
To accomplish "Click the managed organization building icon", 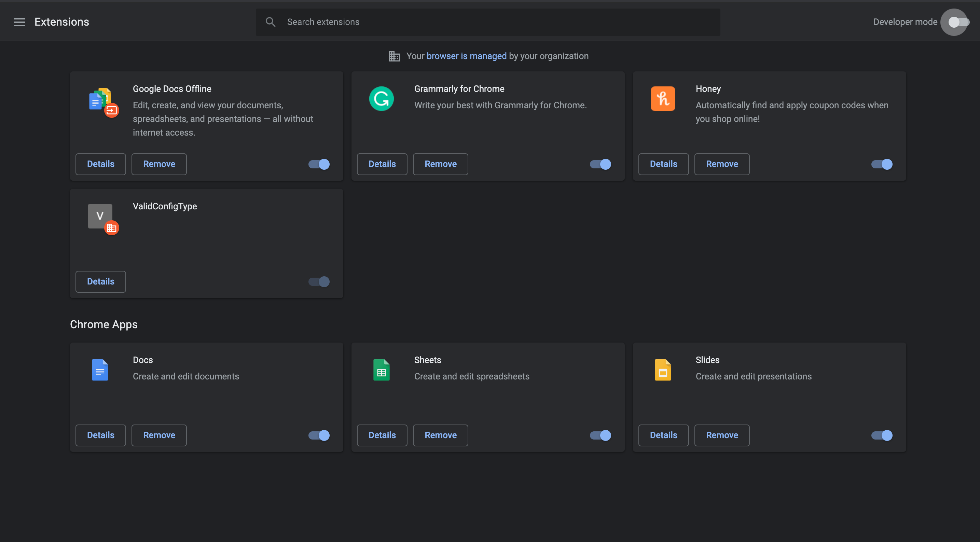I will (394, 56).
